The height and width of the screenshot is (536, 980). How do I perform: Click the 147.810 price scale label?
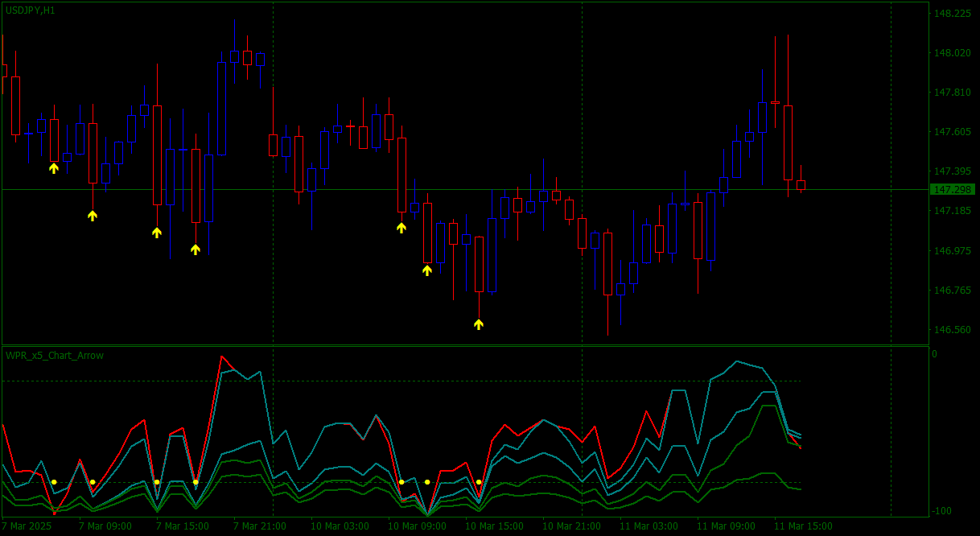tap(952, 93)
